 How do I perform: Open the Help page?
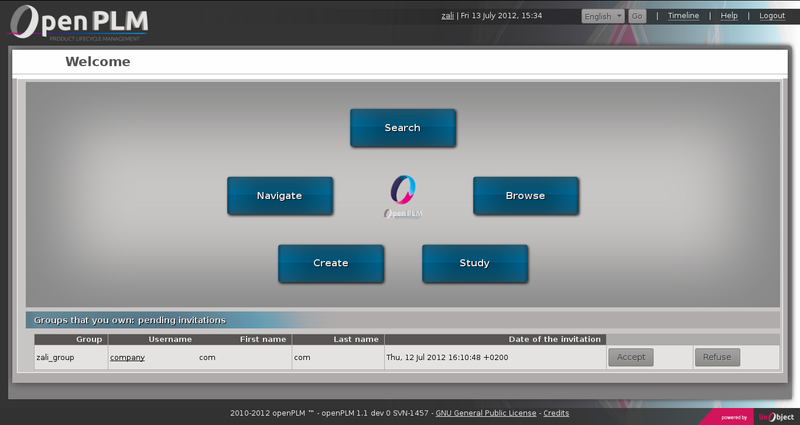(729, 16)
